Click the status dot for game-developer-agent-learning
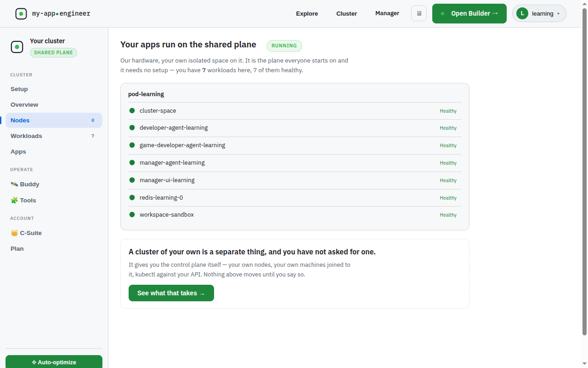Viewport: 588px width, 368px height. pyautogui.click(x=132, y=145)
